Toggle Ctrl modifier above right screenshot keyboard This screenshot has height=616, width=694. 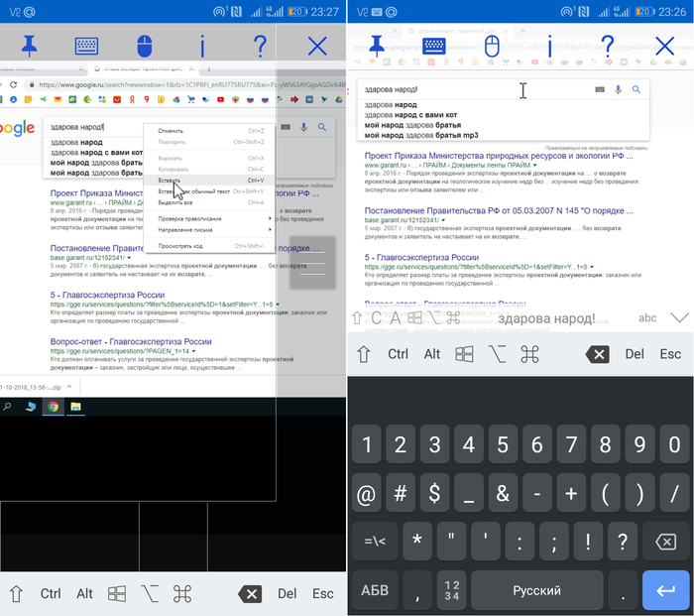point(398,354)
